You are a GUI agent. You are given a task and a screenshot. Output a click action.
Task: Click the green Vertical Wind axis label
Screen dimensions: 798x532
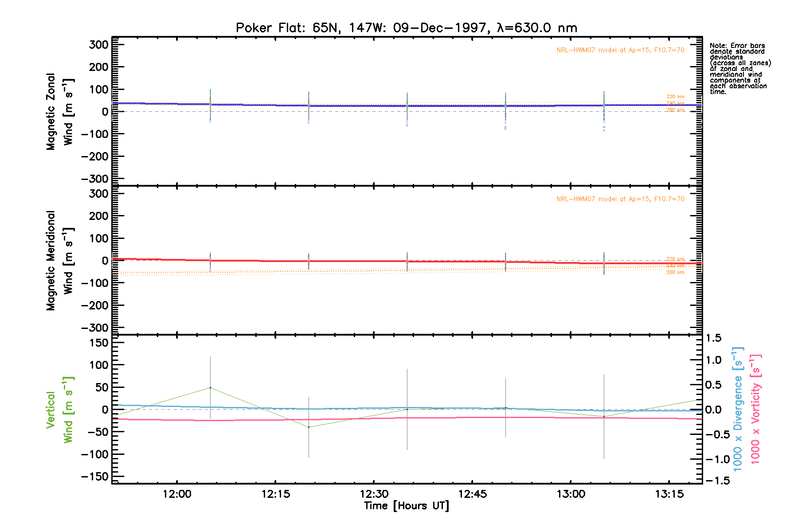point(60,410)
